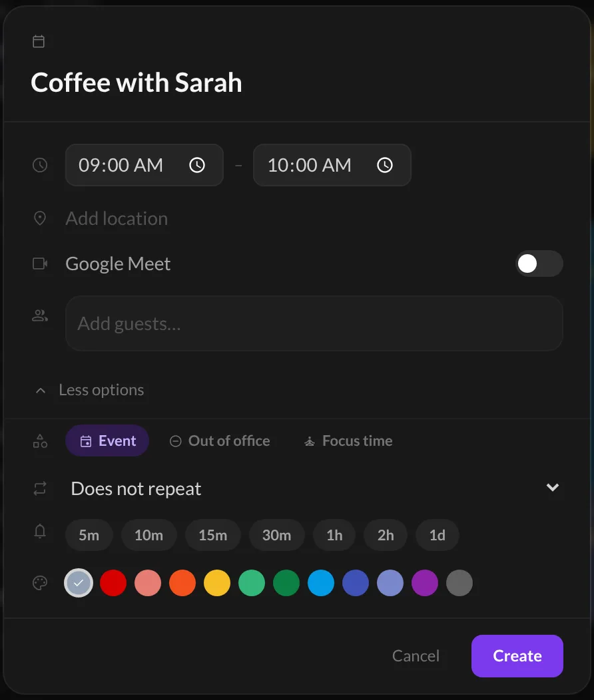Choose the dark gray color swatch
Viewport: 594px width, 700px height.
coord(459,583)
